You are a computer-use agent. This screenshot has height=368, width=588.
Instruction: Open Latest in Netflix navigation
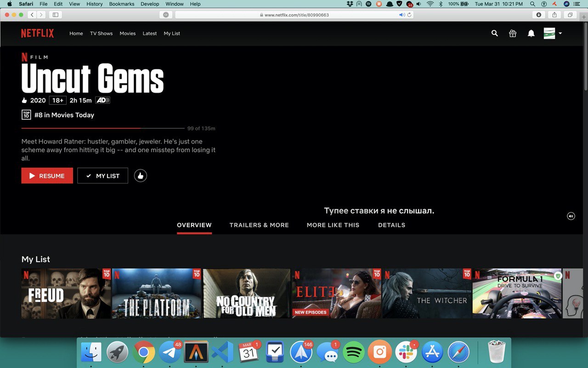150,34
